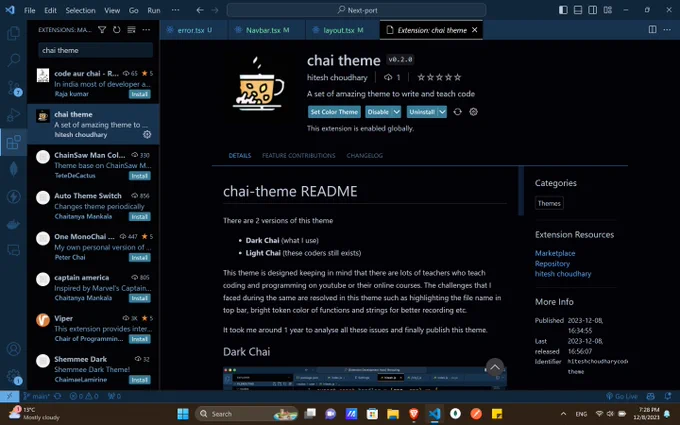Open File Explorer from the taskbar
680x425 pixels.
pyautogui.click(x=393, y=414)
